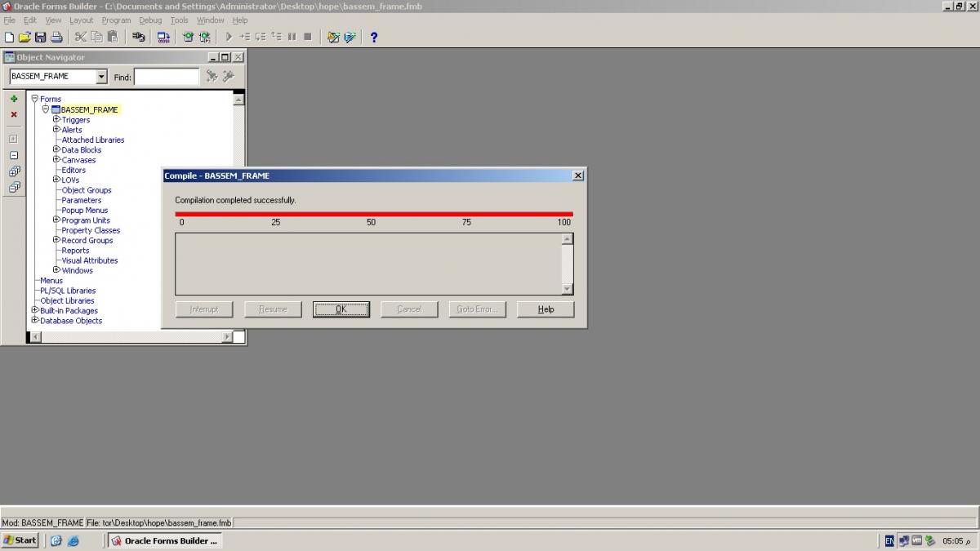
Task: Expand the Triggers node
Action: pos(56,119)
